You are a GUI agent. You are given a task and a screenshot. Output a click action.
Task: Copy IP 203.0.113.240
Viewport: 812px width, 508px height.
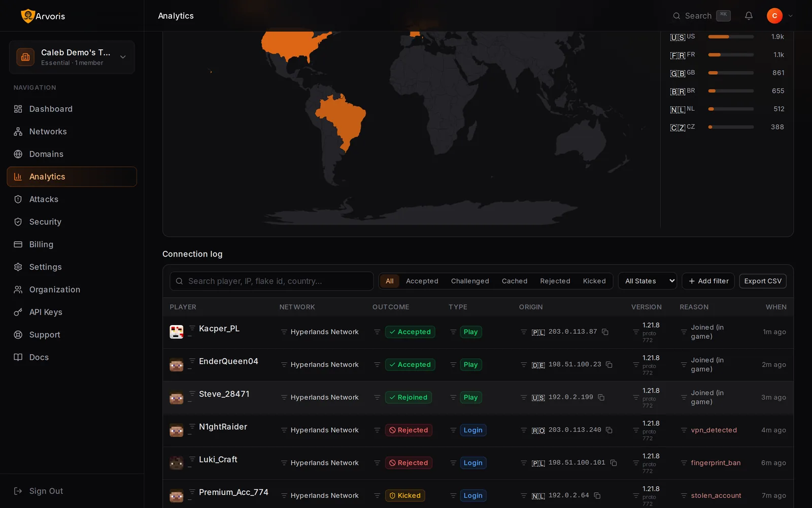pos(609,430)
